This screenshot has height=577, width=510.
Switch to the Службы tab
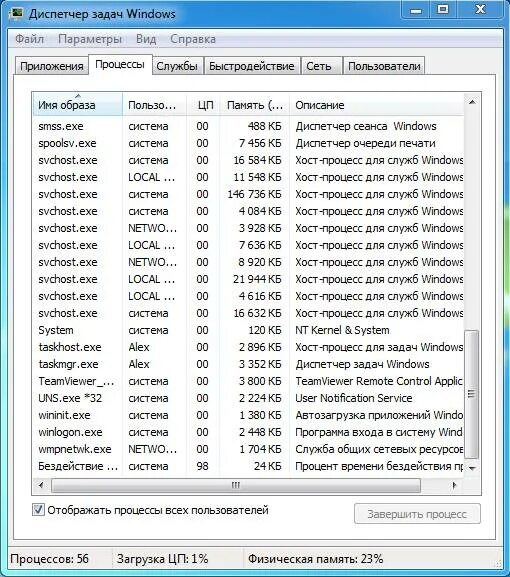(177, 66)
